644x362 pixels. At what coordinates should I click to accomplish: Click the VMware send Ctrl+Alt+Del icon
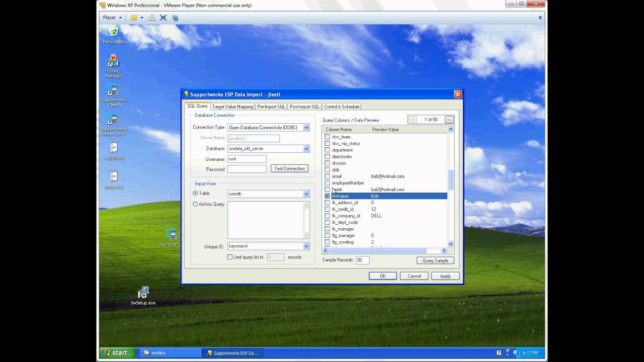(x=151, y=18)
